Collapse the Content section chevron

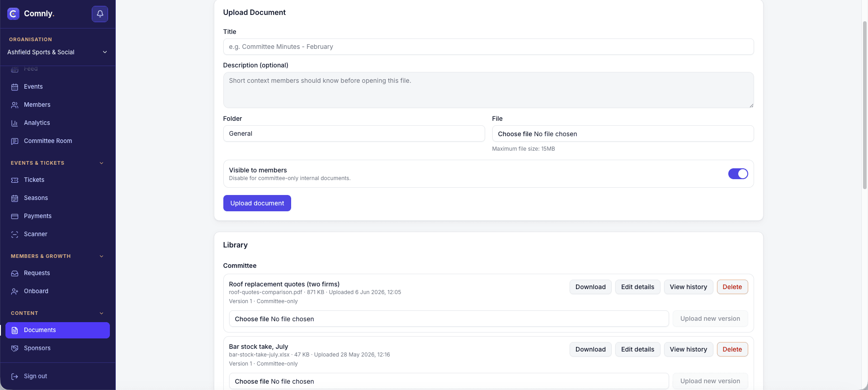tap(101, 313)
